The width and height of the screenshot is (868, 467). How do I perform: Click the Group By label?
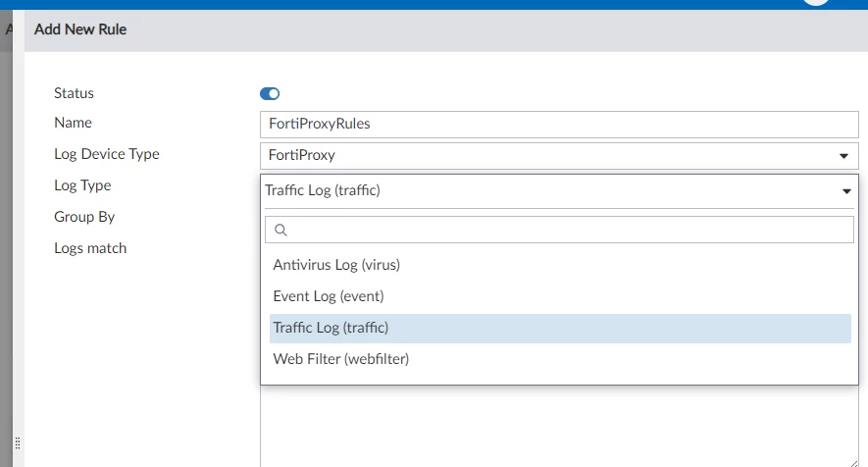click(x=84, y=217)
